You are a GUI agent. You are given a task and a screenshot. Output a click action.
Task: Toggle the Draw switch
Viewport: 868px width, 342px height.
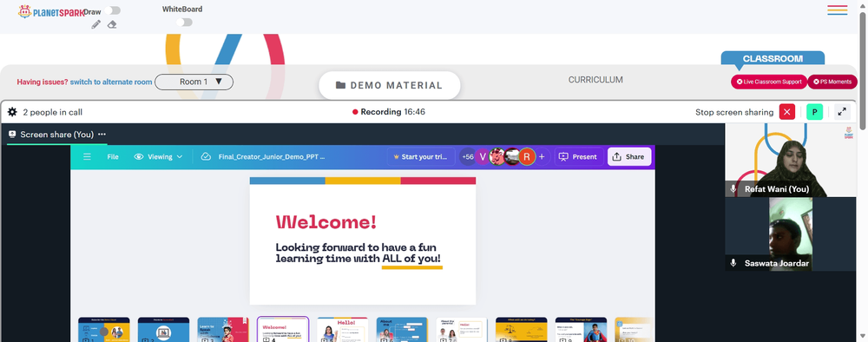tap(113, 10)
